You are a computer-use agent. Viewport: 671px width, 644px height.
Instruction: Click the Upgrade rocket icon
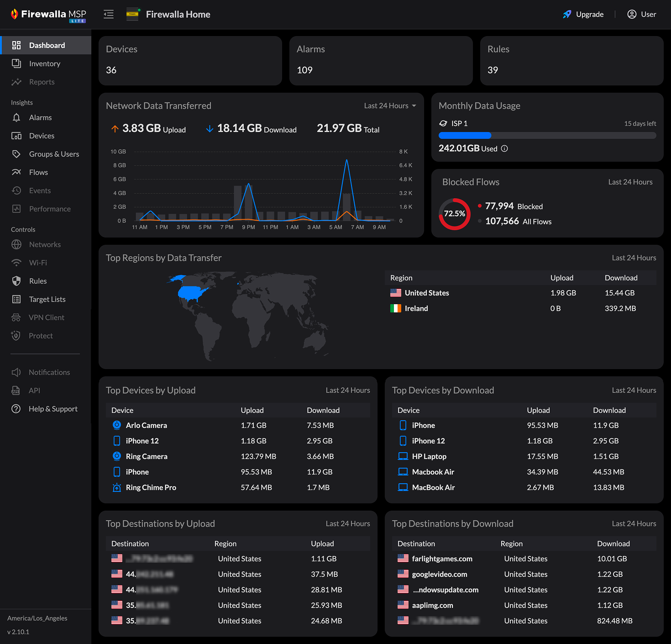tap(567, 14)
